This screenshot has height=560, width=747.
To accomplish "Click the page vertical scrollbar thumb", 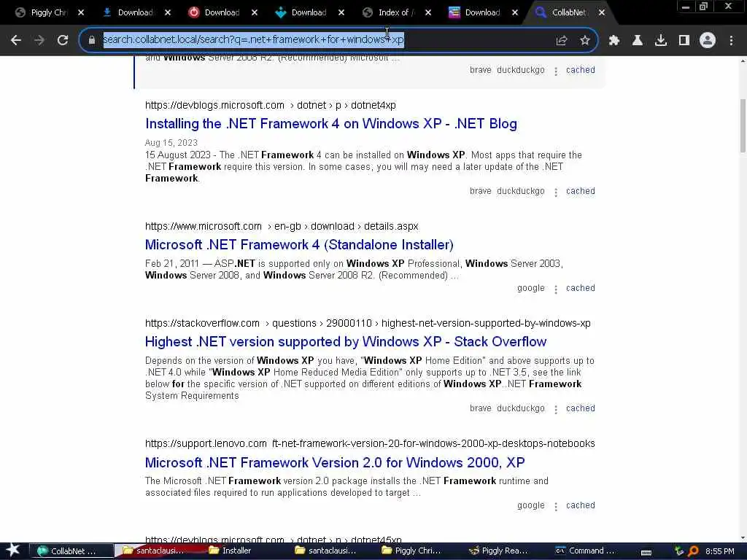I will point(742,125).
